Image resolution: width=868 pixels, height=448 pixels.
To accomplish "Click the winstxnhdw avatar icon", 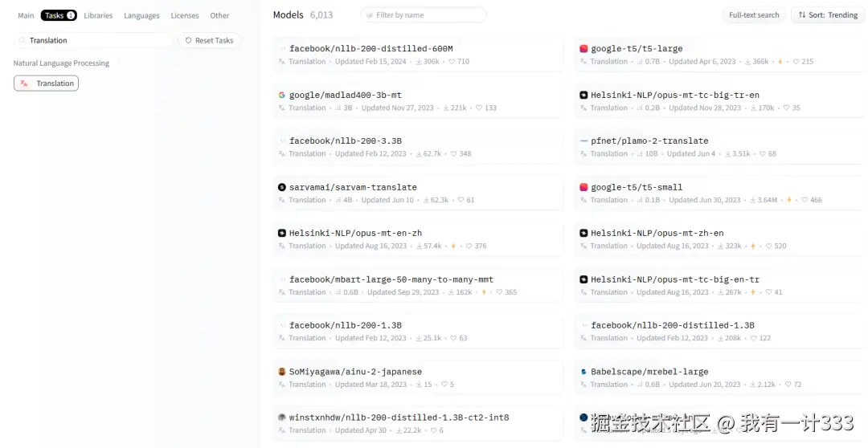I will (282, 417).
